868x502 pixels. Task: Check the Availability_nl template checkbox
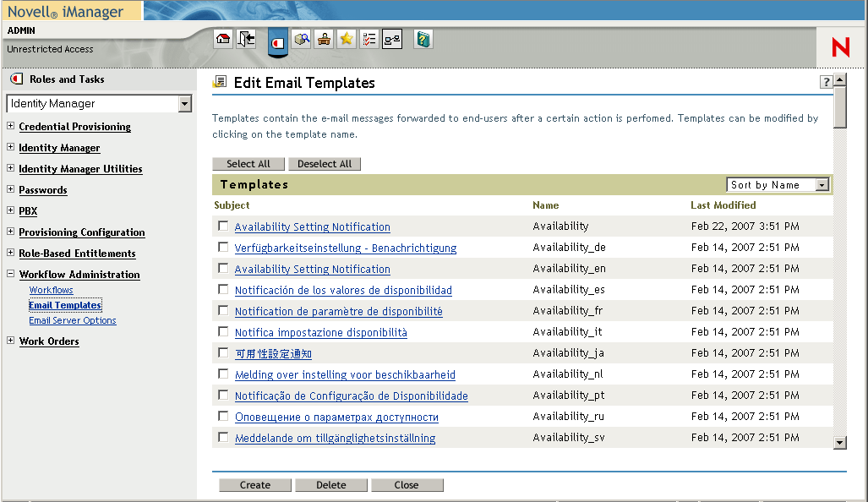223,374
